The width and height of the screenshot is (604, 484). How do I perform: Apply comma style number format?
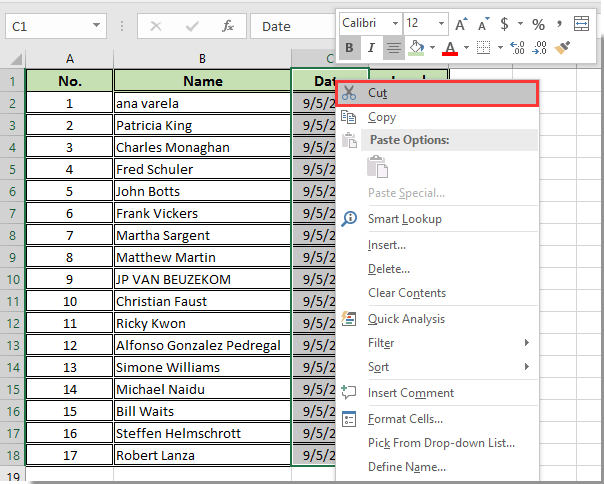click(x=562, y=23)
